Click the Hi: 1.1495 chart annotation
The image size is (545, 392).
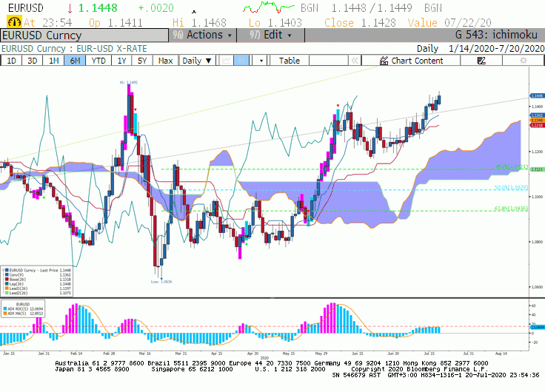[x=129, y=83]
